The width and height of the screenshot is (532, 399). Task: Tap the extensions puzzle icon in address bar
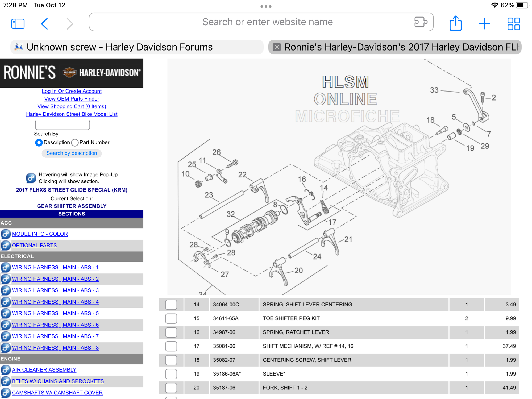coord(421,22)
